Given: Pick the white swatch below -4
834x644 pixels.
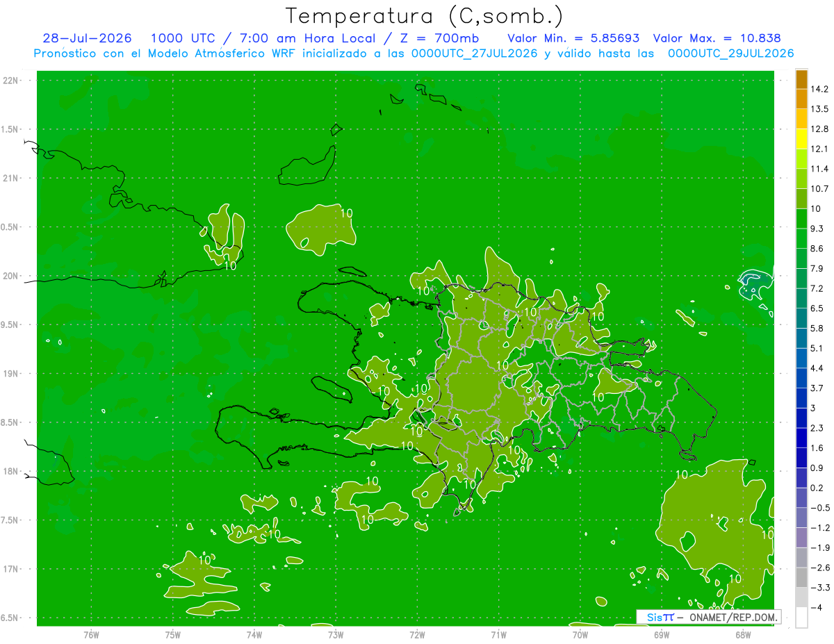Looking at the screenshot, I should 801,618.
